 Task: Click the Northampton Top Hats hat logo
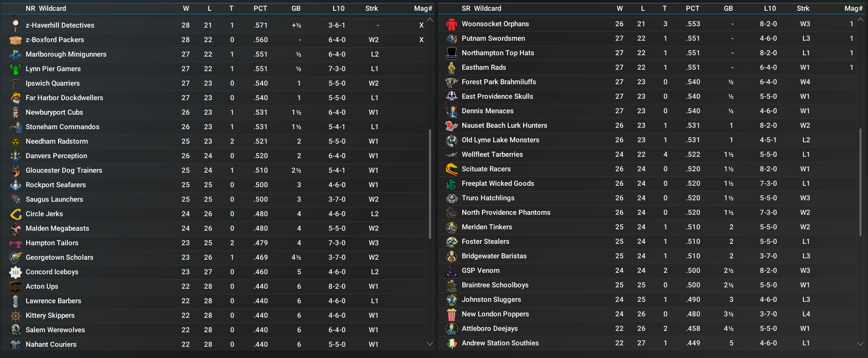coord(452,53)
